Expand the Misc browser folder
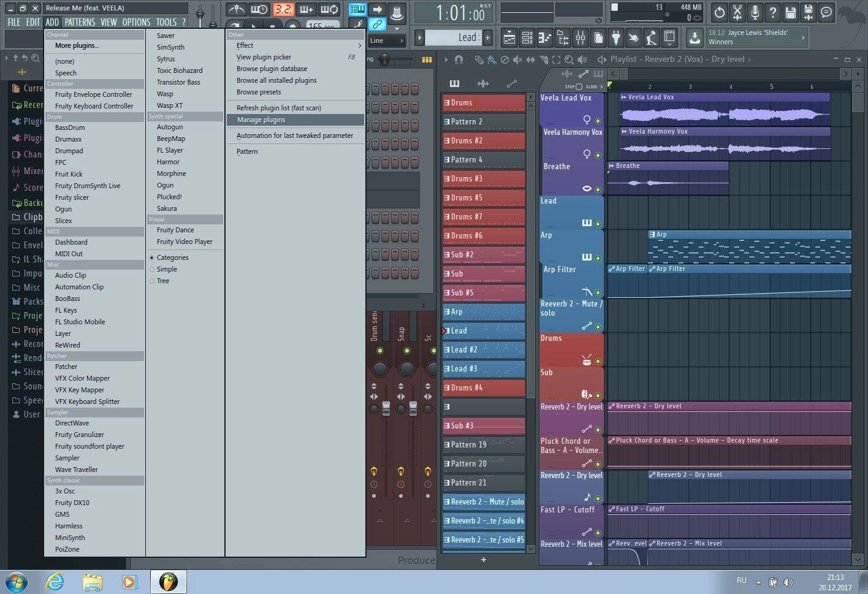The width and height of the screenshot is (868, 594). pyautogui.click(x=27, y=287)
